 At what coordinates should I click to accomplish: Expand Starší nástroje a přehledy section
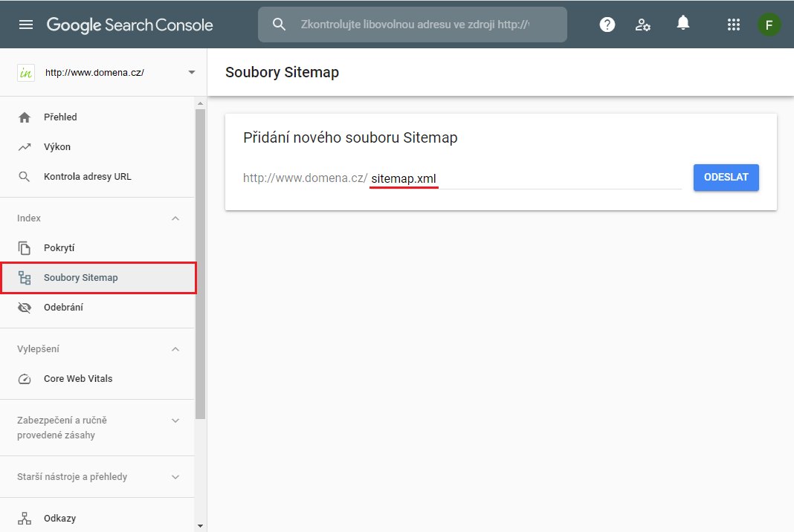coord(175,477)
